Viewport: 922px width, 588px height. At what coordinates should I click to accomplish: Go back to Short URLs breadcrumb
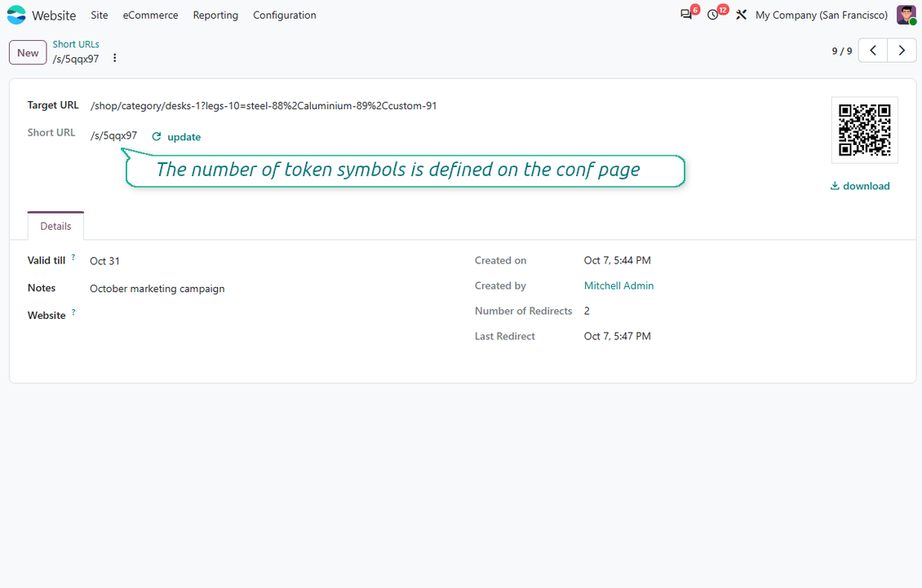click(x=76, y=44)
